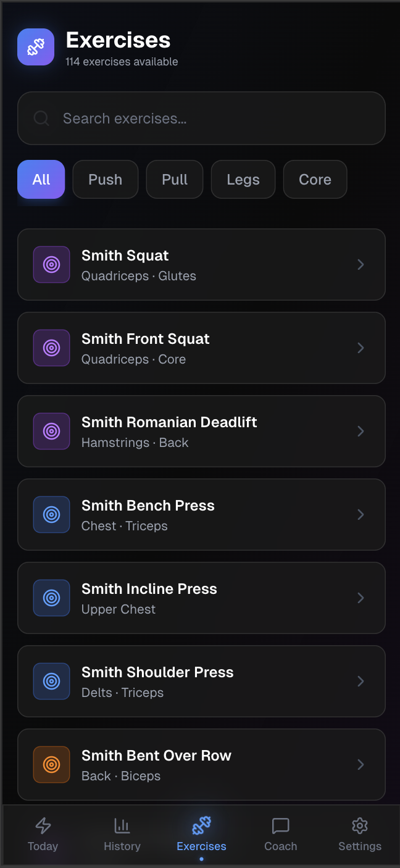Open the Smith Shoulder Press exercise

[x=201, y=681]
